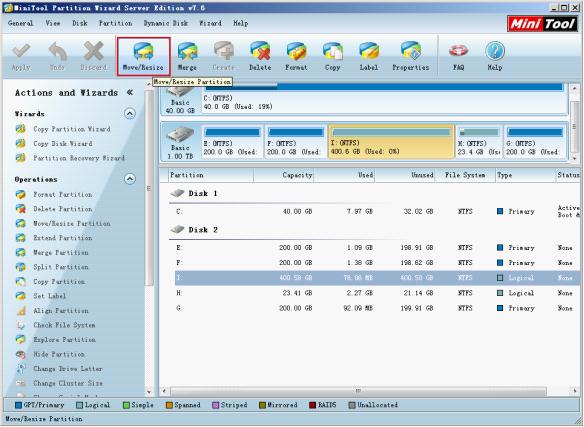The width and height of the screenshot is (584, 427).
Task: Click the sidebar scrollbar down arrow
Action: click(x=149, y=392)
